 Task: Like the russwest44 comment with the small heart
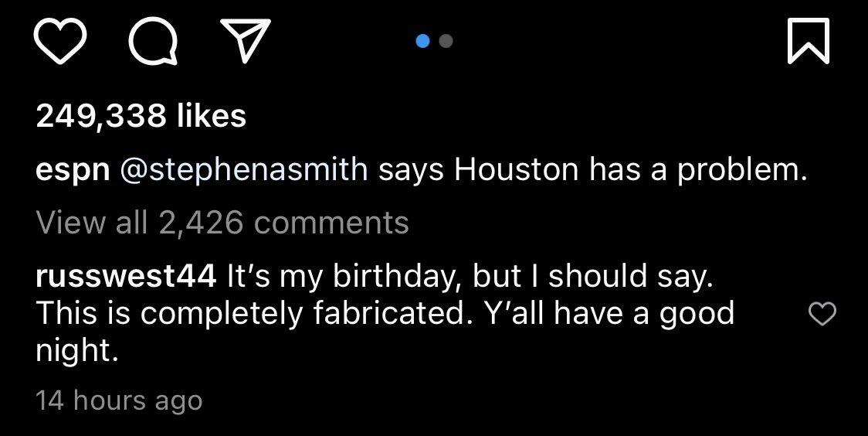pos(822,314)
